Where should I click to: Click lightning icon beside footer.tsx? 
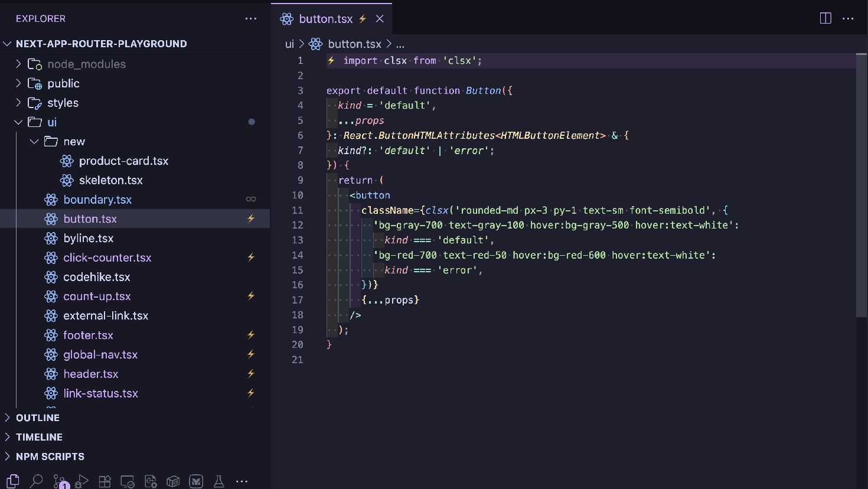coord(251,335)
